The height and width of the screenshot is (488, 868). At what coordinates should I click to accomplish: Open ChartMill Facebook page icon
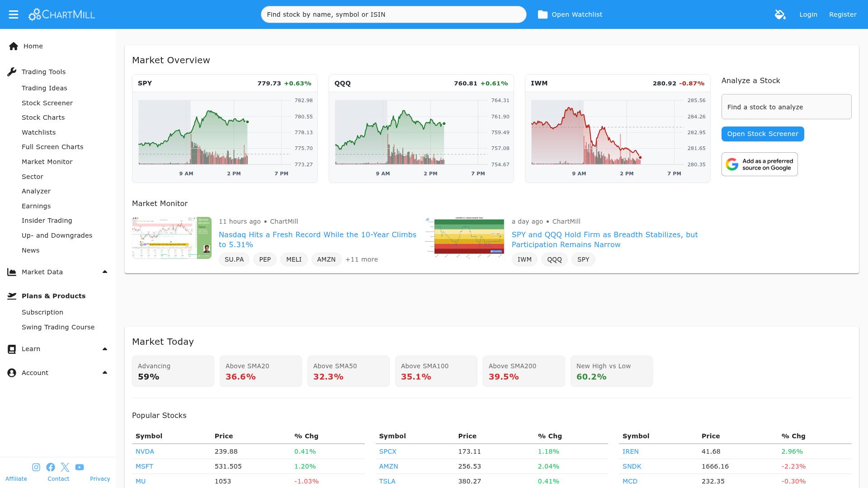51,467
